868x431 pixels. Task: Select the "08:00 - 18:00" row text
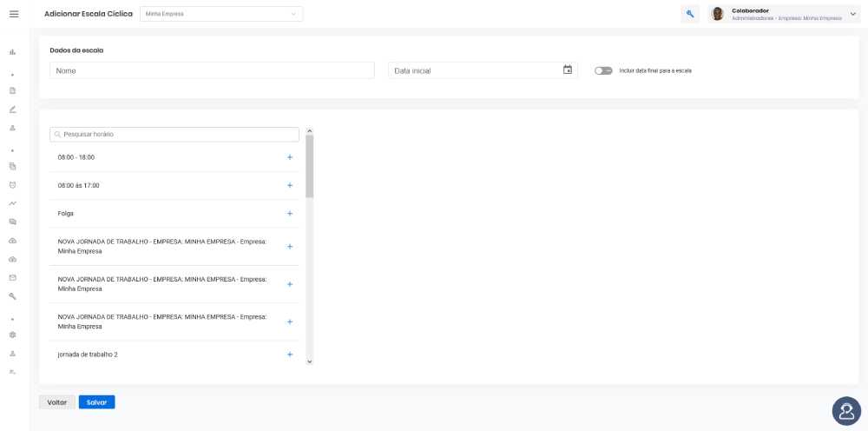click(x=76, y=157)
